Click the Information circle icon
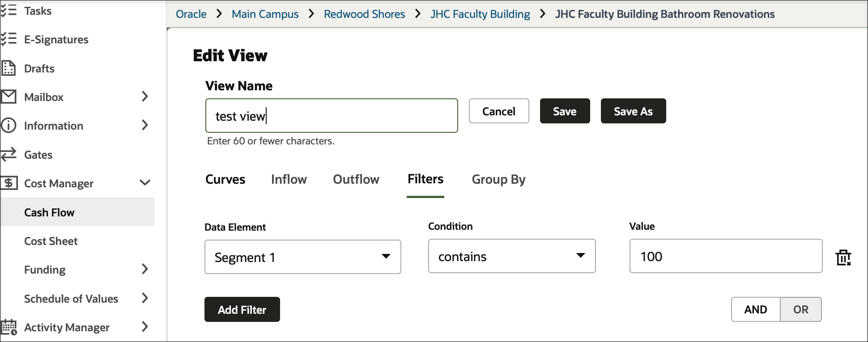 pos(9,125)
